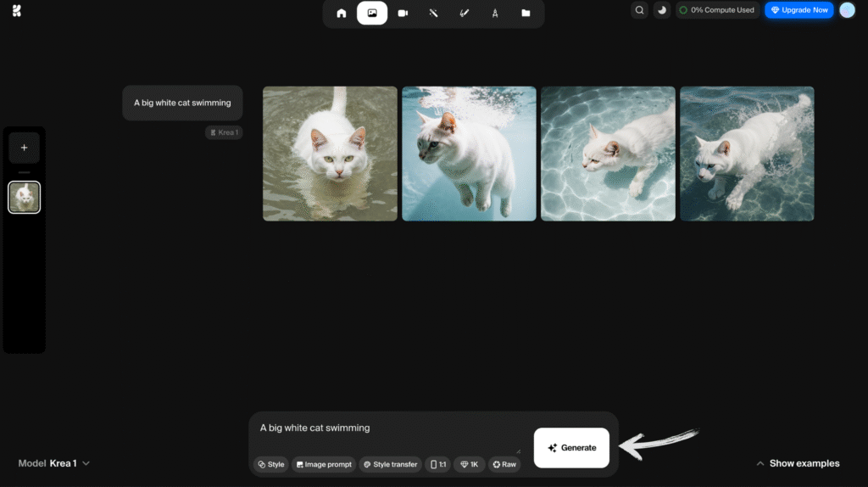Open the Video tool icon

[403, 14]
